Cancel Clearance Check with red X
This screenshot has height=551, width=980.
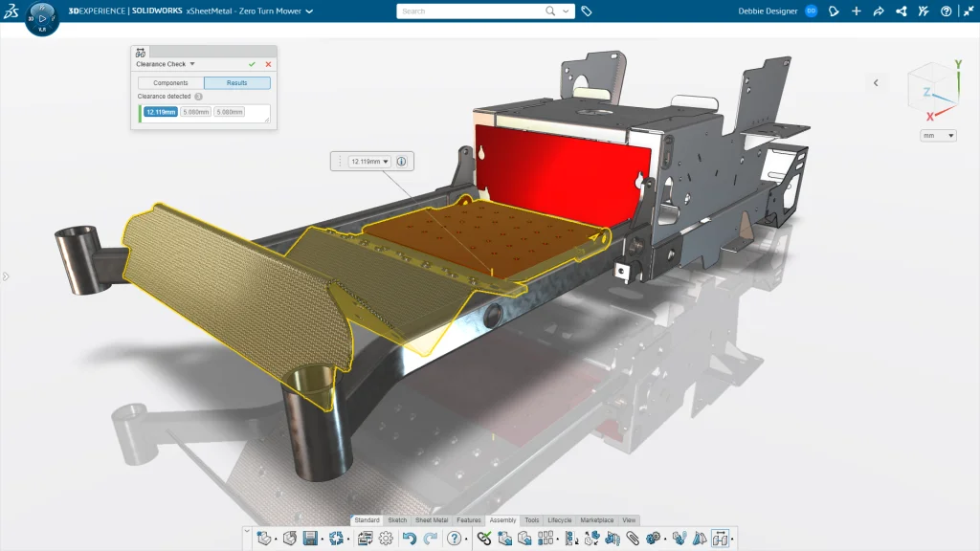tap(268, 64)
